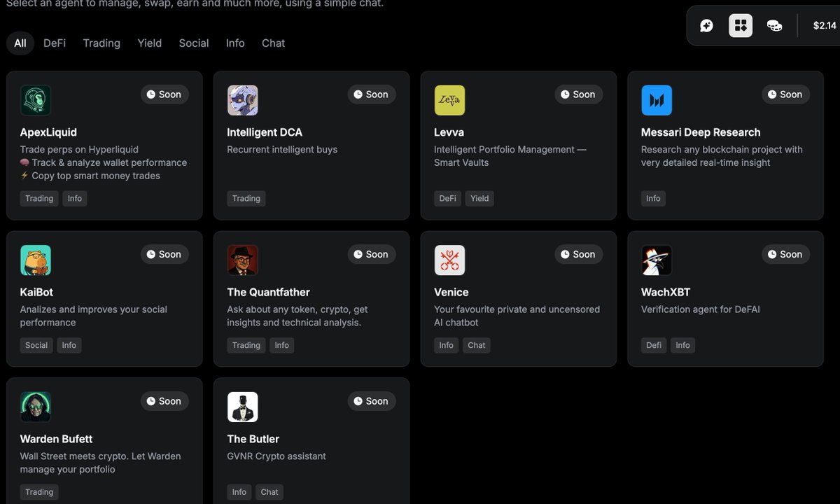Select the KaiBot capybara avatar
The width and height of the screenshot is (840, 504).
point(36,260)
